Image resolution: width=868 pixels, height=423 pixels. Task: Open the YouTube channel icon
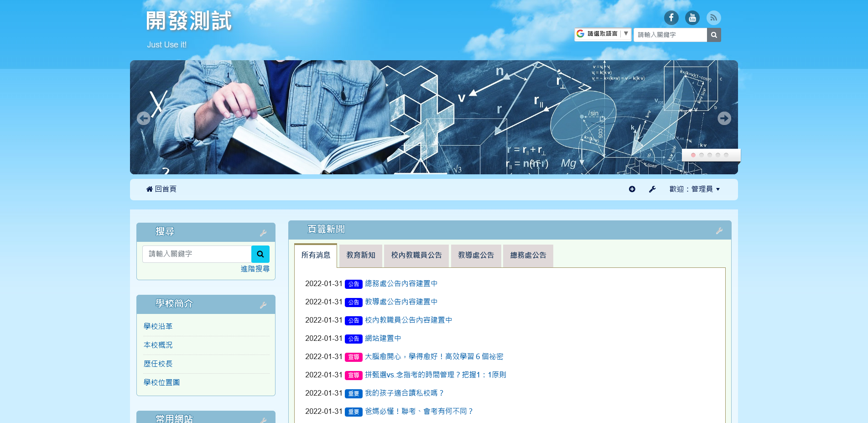[692, 18]
